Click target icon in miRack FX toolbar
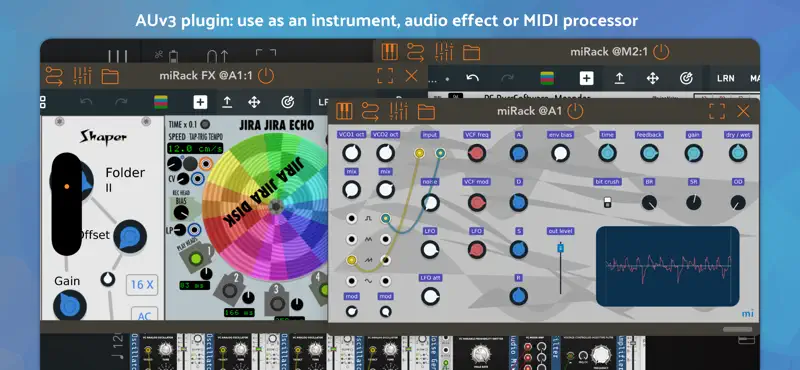 point(288,102)
